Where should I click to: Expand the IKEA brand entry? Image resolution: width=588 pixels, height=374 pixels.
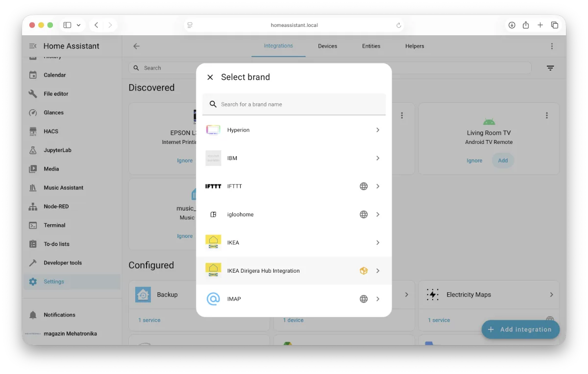click(377, 243)
